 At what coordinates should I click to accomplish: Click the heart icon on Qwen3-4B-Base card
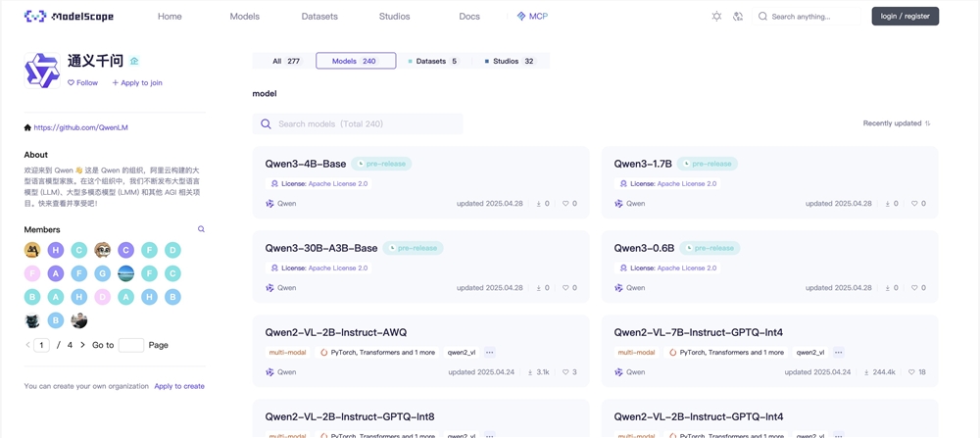tap(565, 204)
